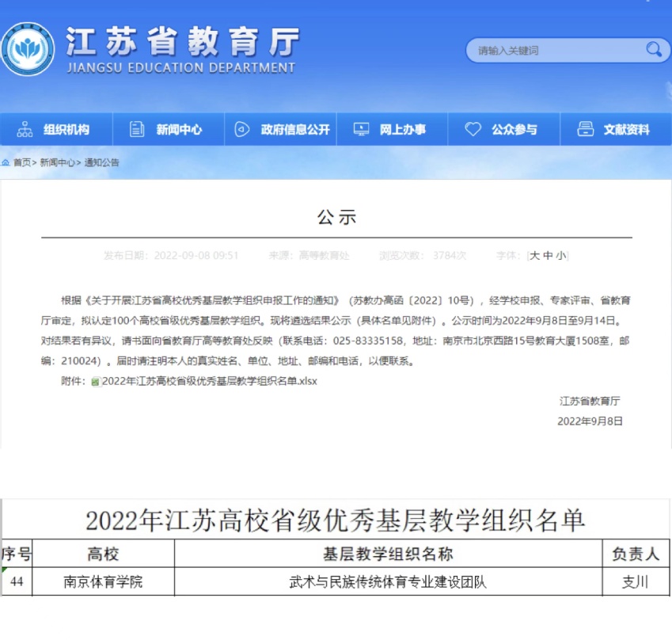Click the 网上办事 monitor icon
The width and height of the screenshot is (672, 640).
(361, 129)
